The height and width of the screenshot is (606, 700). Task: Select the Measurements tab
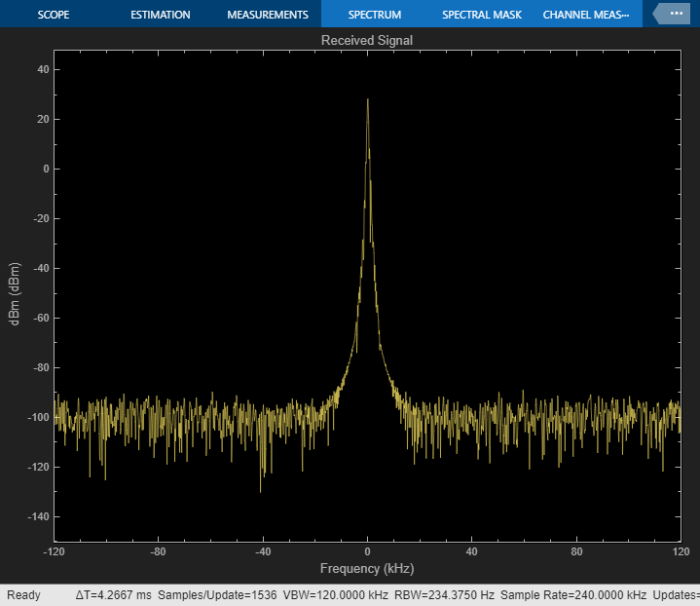[268, 16]
